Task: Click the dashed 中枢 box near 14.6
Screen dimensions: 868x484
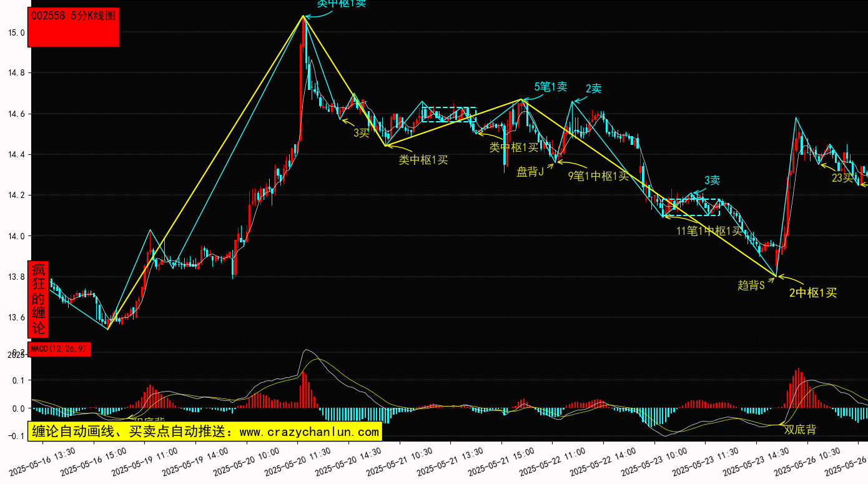Action: point(449,114)
